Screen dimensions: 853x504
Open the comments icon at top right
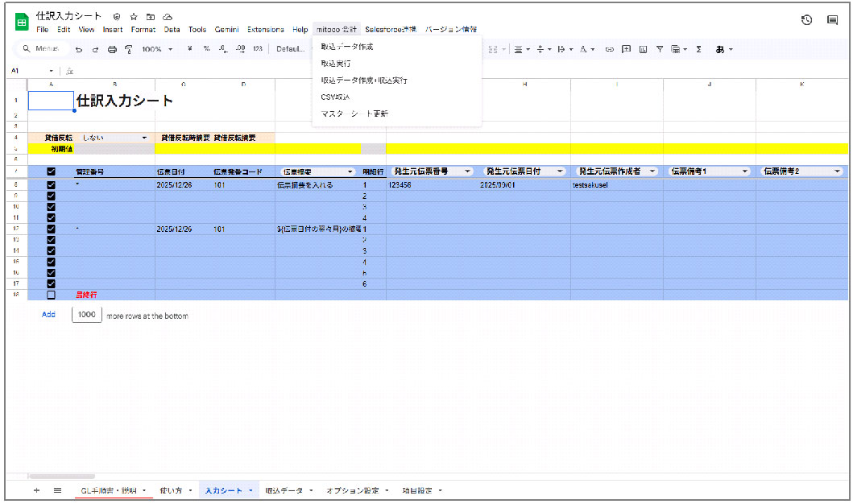click(832, 20)
